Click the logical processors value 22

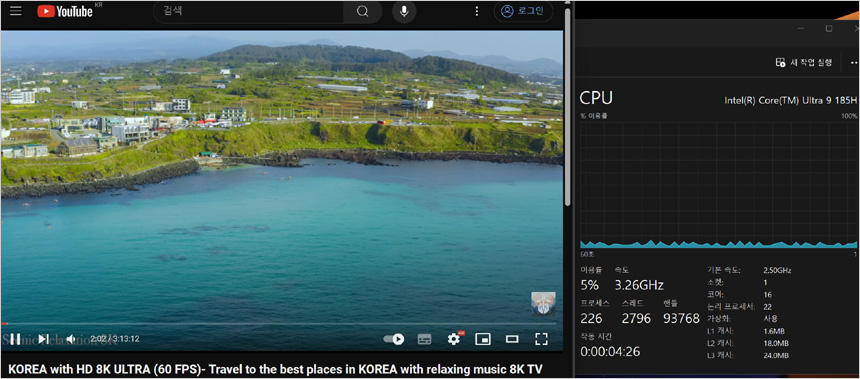[768, 307]
